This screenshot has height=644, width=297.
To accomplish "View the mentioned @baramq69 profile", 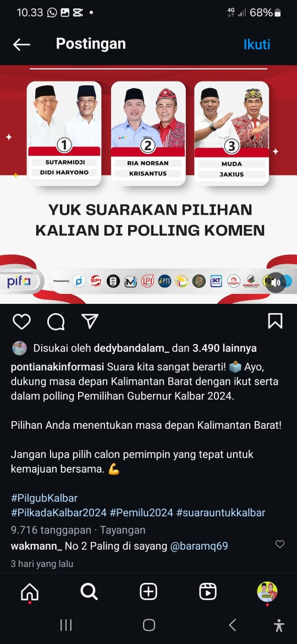I will pos(199,546).
